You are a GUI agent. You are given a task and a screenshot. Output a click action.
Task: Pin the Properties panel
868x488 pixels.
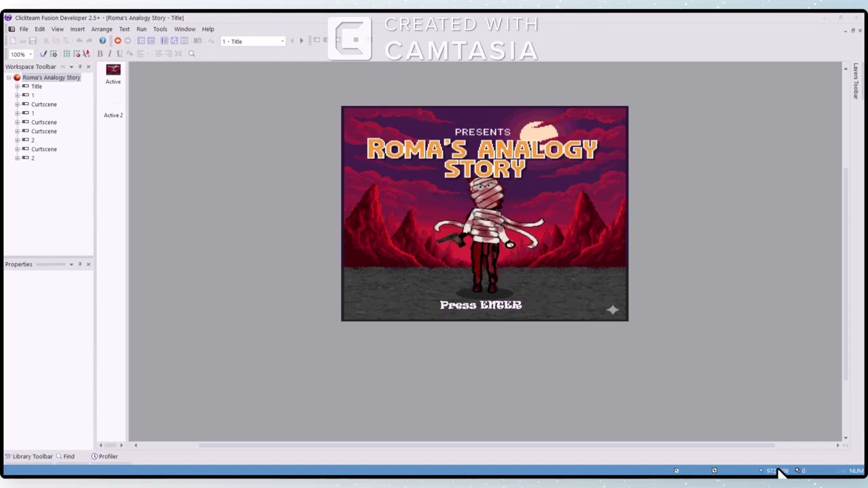coord(79,264)
